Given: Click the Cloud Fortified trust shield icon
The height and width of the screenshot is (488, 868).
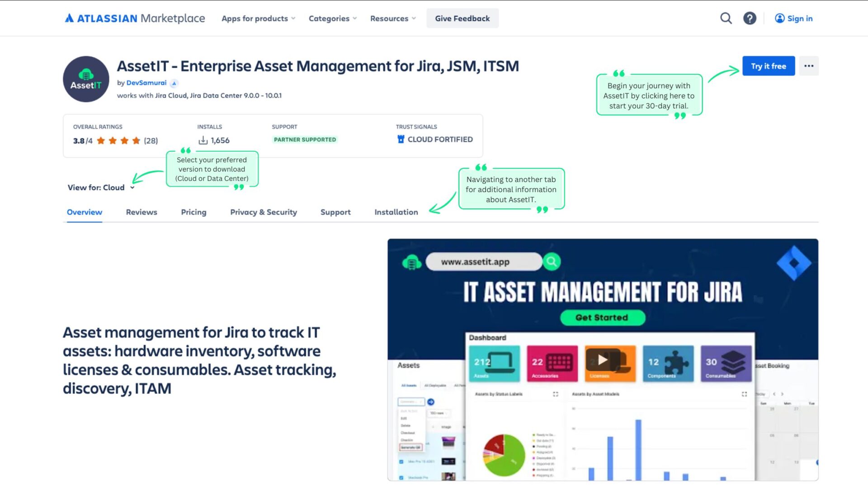Looking at the screenshot, I should tap(400, 139).
